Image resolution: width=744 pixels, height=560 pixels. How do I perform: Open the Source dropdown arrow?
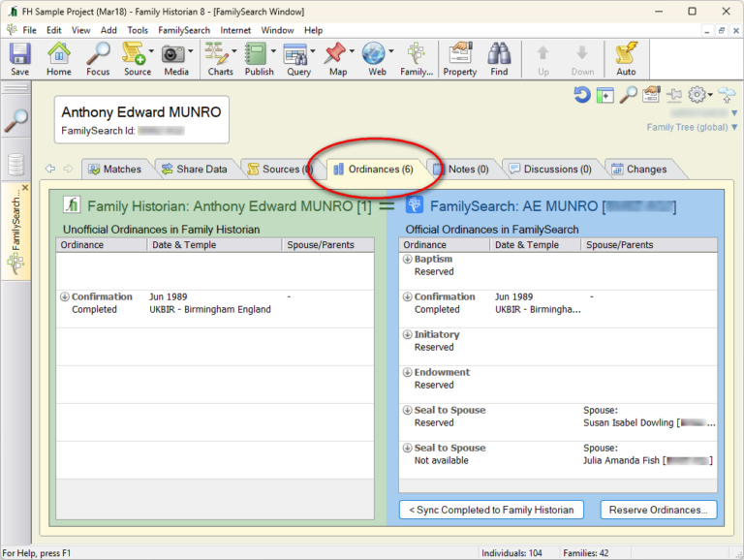tap(151, 50)
